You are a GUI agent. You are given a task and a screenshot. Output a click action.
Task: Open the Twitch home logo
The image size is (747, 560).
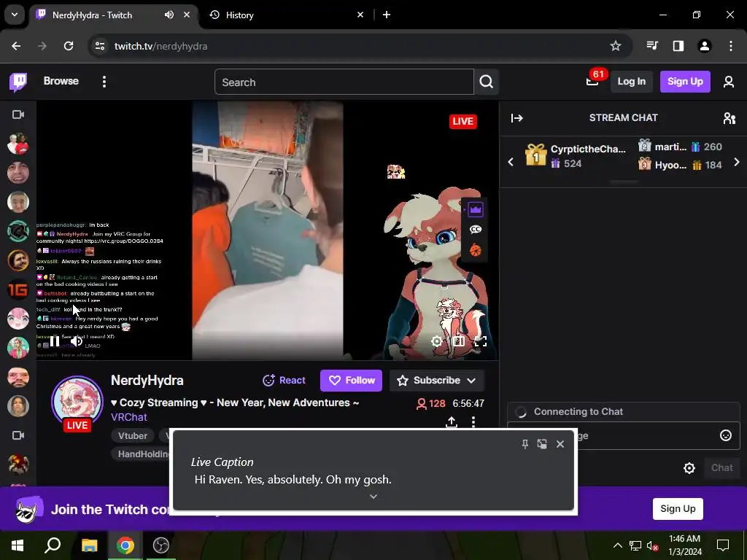(18, 82)
